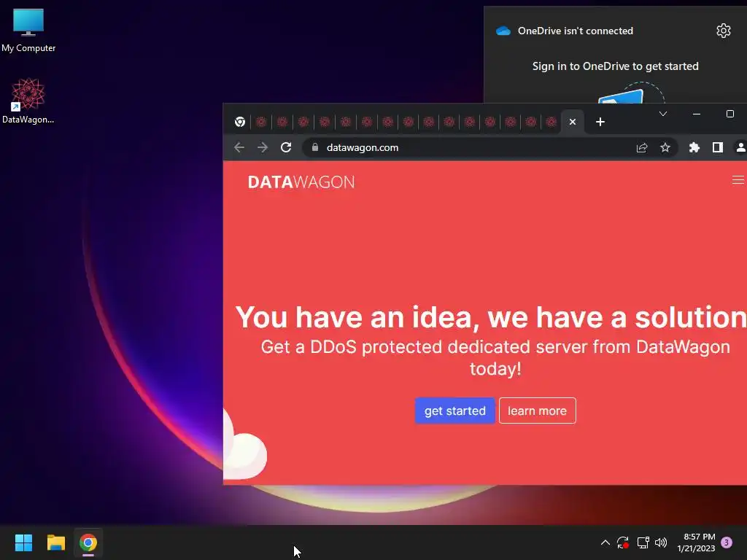The image size is (747, 560).
Task: Open OneDrive settings gear
Action: (x=723, y=31)
